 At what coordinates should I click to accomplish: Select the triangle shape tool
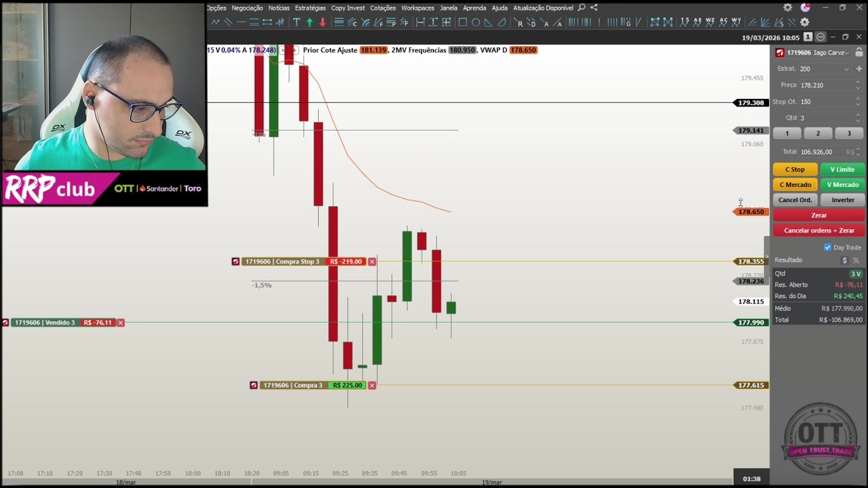(x=488, y=22)
